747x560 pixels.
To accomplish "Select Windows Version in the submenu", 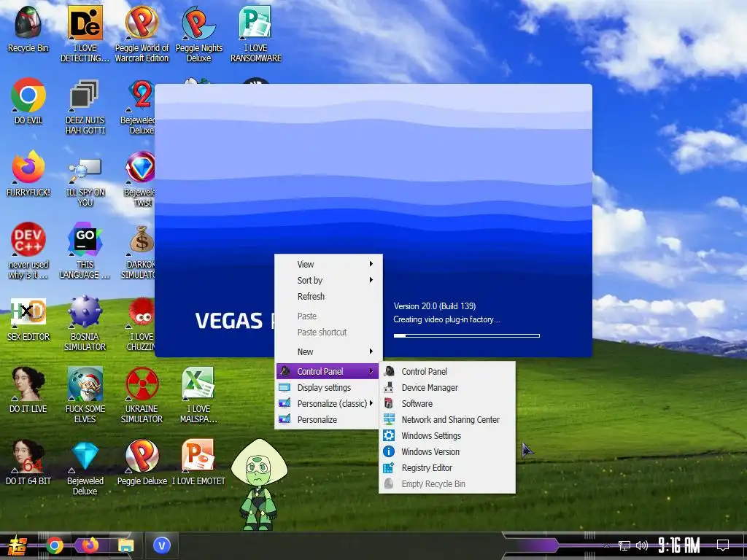I will click(x=447, y=452).
